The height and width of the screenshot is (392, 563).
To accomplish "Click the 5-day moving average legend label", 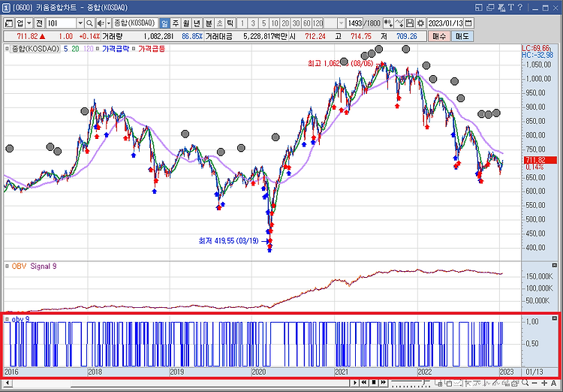I will click(x=66, y=49).
